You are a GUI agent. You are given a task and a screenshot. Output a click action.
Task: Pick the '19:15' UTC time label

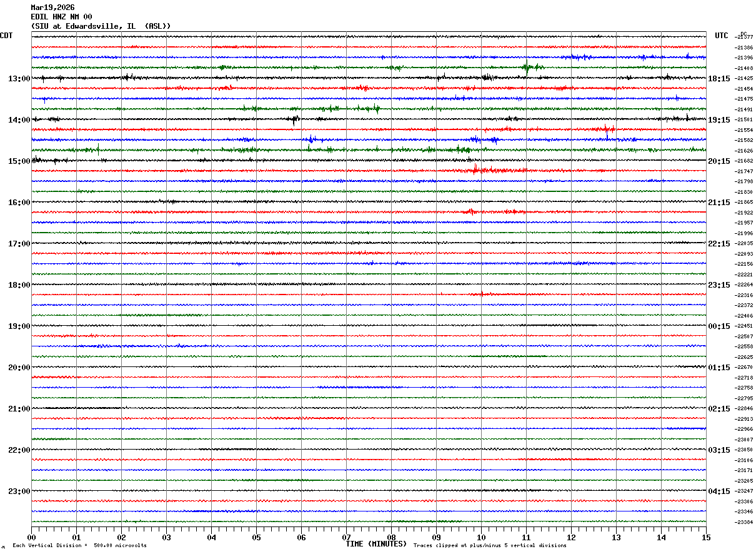pos(719,120)
